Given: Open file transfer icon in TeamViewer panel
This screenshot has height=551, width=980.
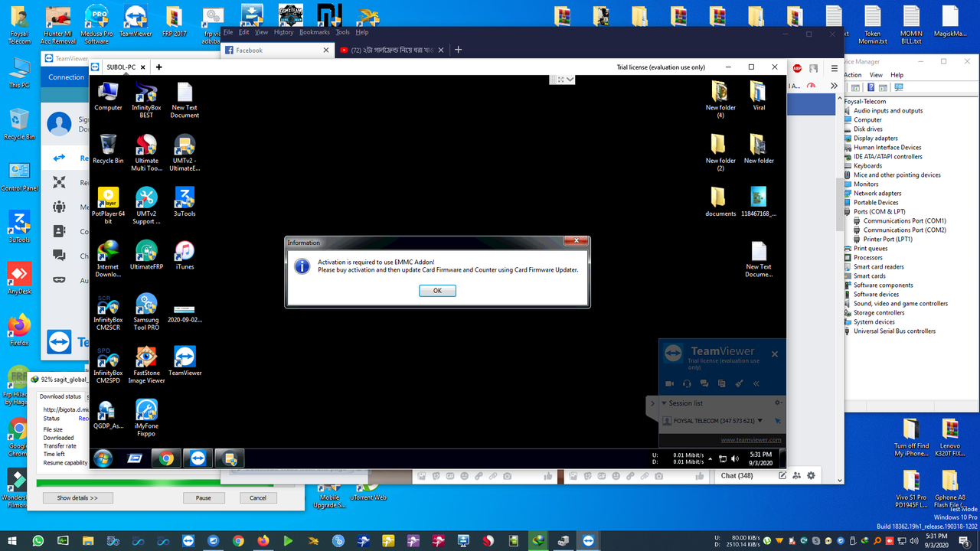Looking at the screenshot, I should [721, 383].
